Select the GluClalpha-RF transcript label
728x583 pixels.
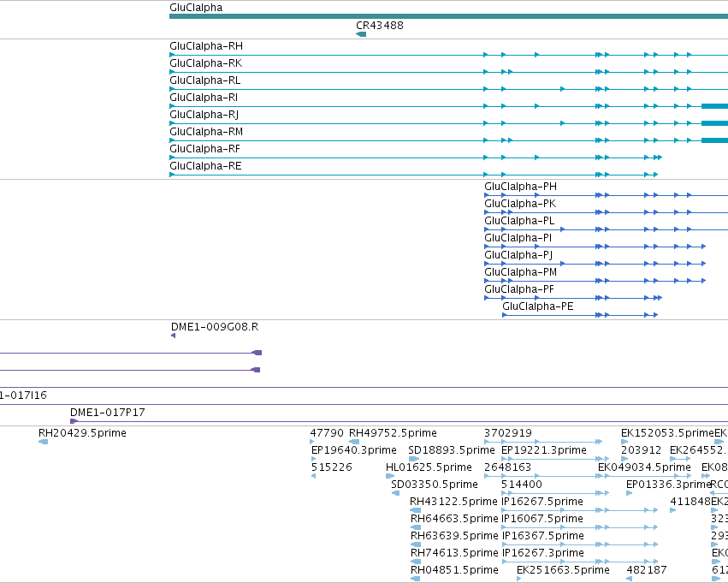(x=204, y=149)
